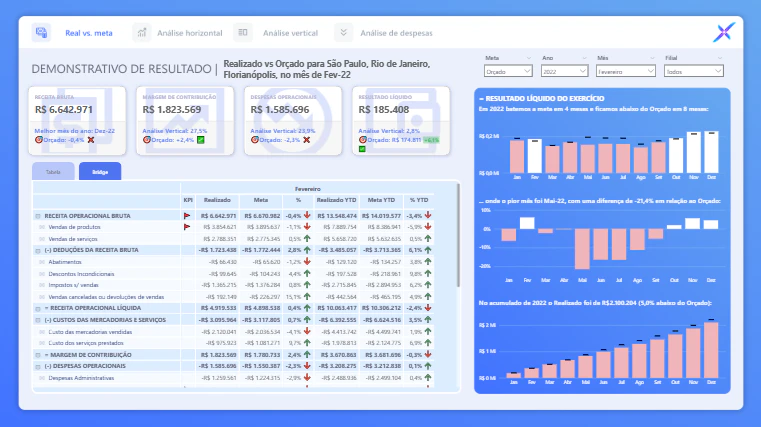This screenshot has height=427, width=761.
Task: Switch to the Bridge tab
Action: click(100, 172)
